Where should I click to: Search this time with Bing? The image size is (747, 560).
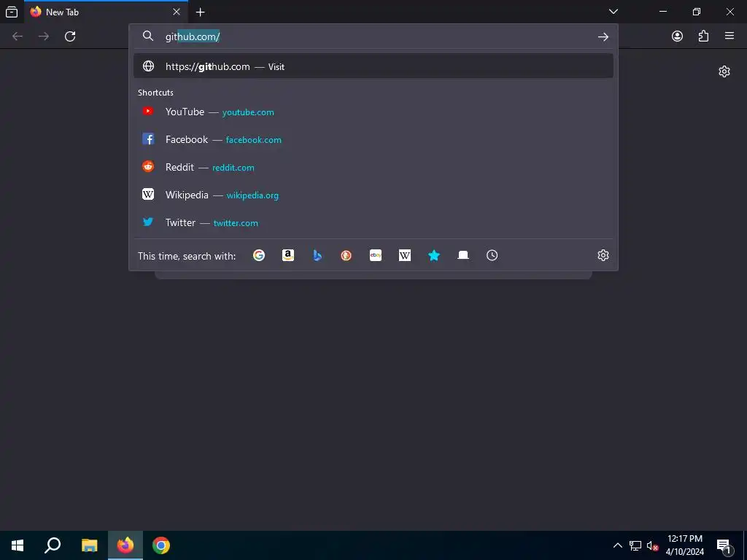coord(317,255)
